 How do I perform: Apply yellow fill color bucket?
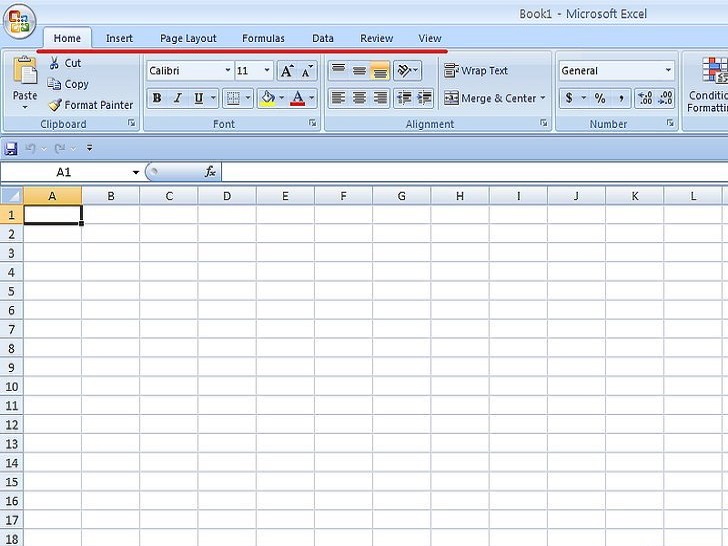pyautogui.click(x=267, y=98)
